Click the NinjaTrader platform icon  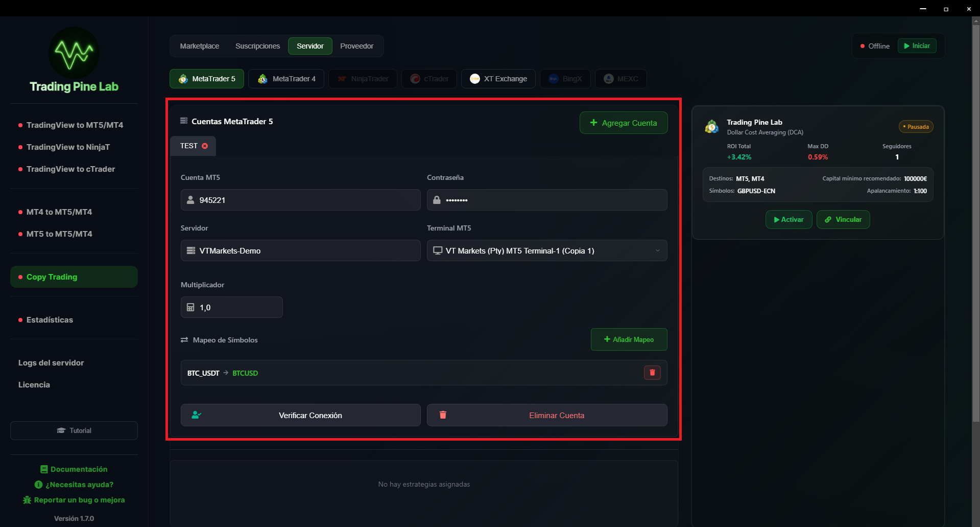(x=342, y=79)
